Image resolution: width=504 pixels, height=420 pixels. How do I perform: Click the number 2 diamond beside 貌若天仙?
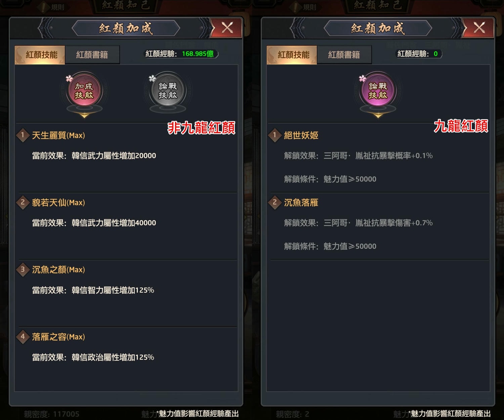tap(23, 203)
